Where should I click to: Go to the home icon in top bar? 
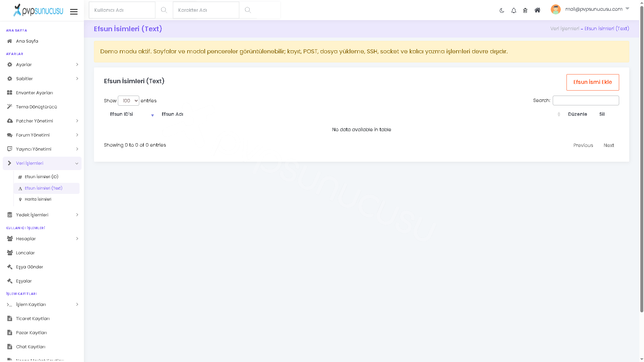[537, 10]
